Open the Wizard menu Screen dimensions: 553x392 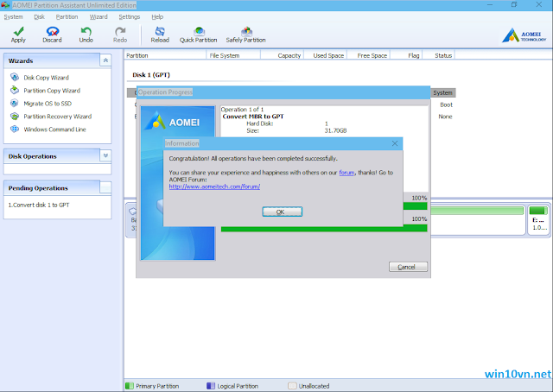coord(99,17)
